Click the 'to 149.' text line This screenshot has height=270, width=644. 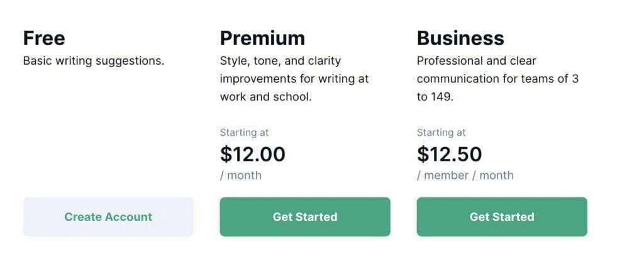tap(435, 97)
